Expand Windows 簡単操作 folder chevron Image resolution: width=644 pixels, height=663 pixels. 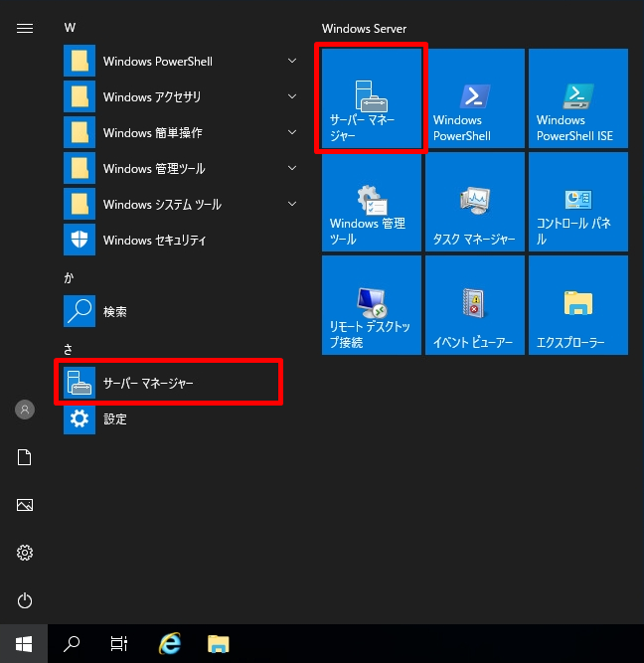pyautogui.click(x=292, y=132)
